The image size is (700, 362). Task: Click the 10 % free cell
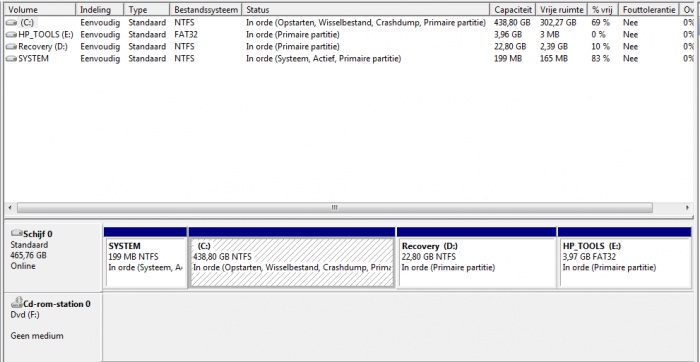(600, 46)
